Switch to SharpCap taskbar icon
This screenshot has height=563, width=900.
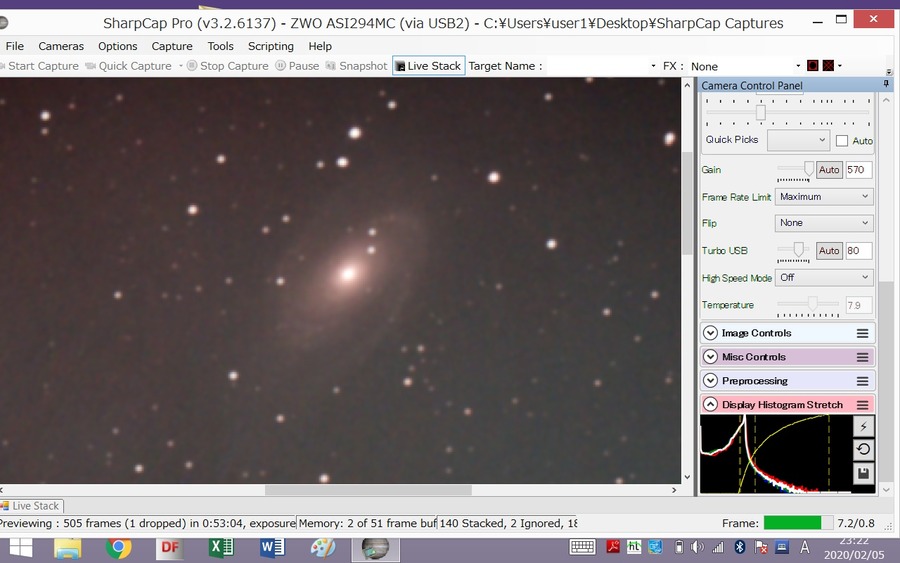coord(375,548)
